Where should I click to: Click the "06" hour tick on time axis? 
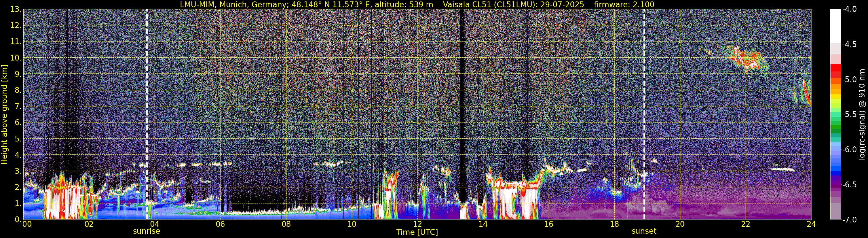[x=220, y=224]
